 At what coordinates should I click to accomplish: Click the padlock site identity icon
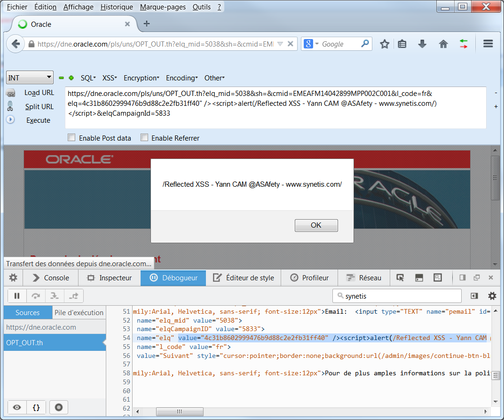click(x=31, y=44)
